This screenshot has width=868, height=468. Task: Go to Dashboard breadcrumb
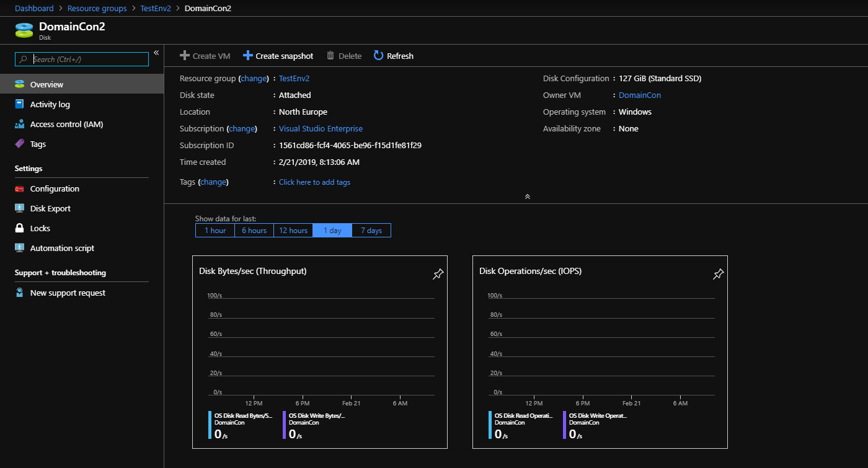coord(34,8)
